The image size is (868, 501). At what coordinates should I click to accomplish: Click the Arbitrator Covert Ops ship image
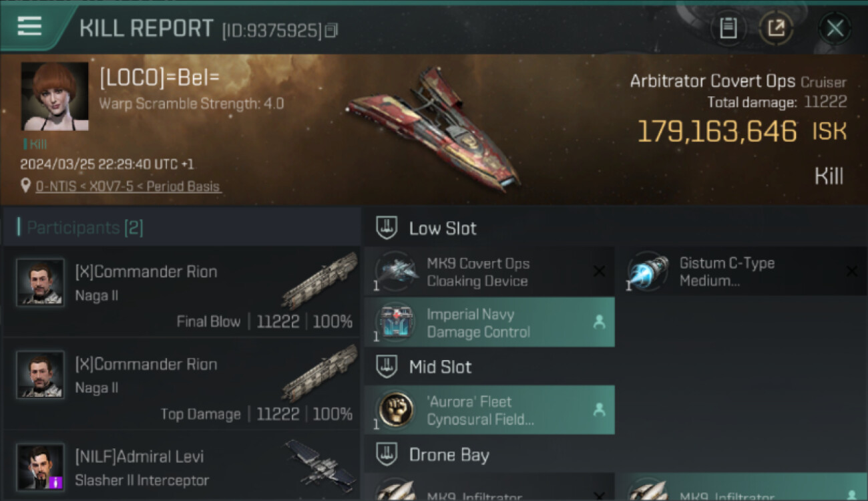tap(434, 128)
